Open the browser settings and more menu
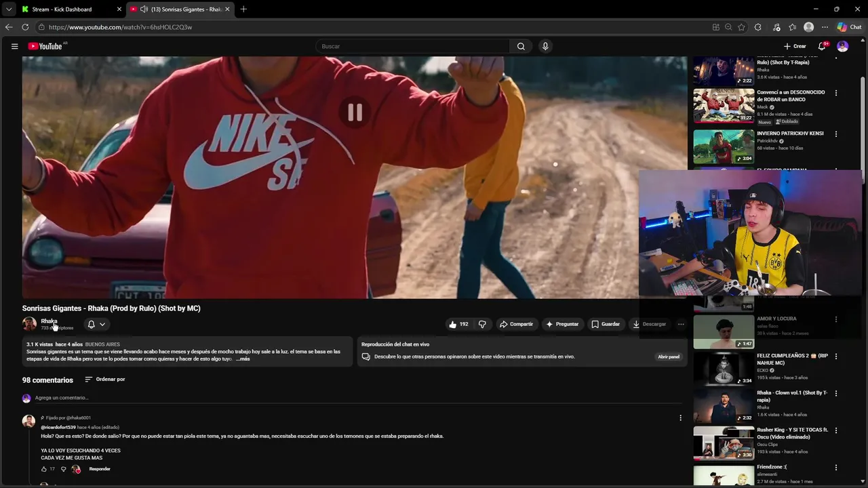 pos(825,27)
